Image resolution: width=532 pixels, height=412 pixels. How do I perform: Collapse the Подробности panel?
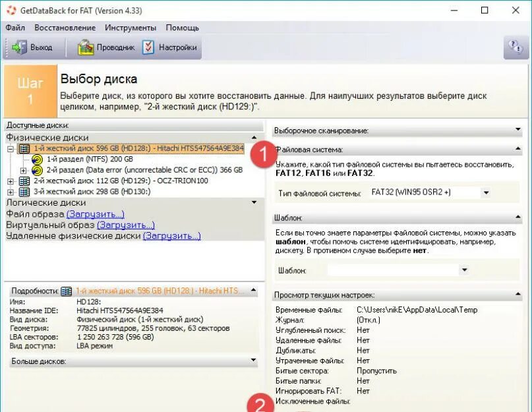[x=253, y=290]
